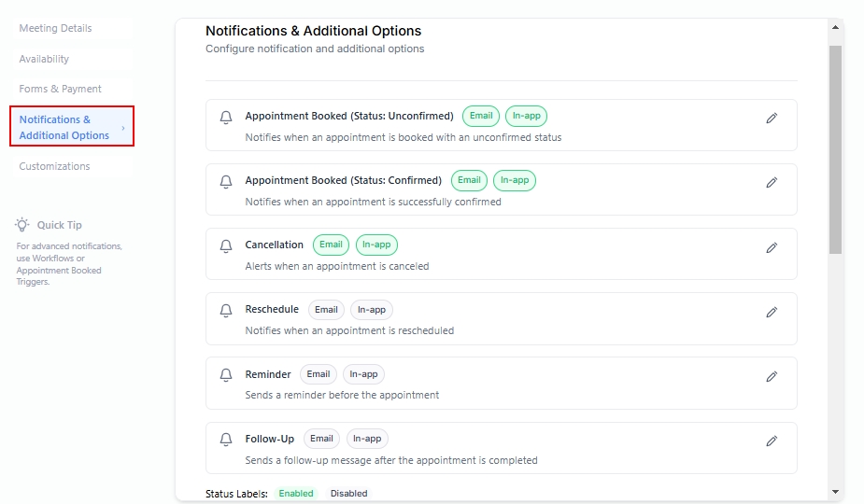Click scrollbar up arrow

835,28
